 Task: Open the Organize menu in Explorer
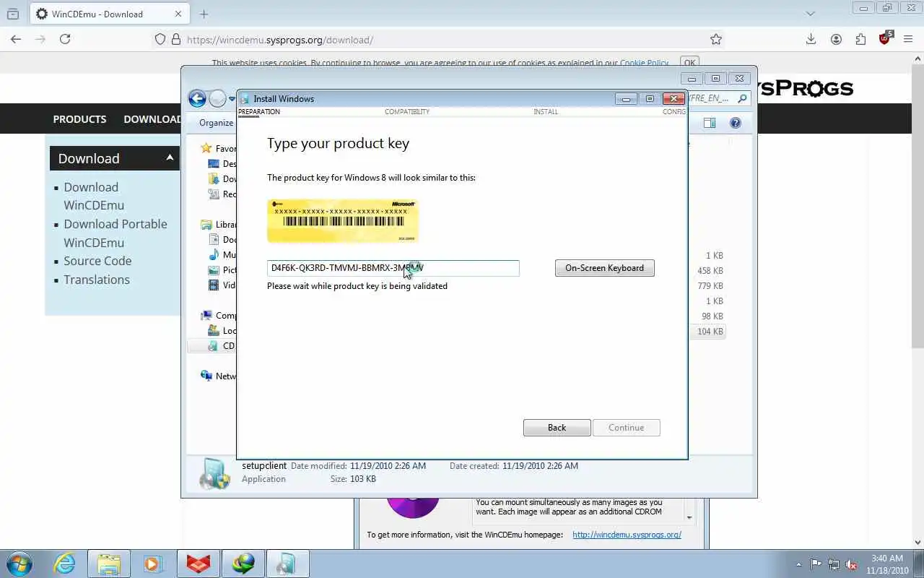click(x=216, y=123)
